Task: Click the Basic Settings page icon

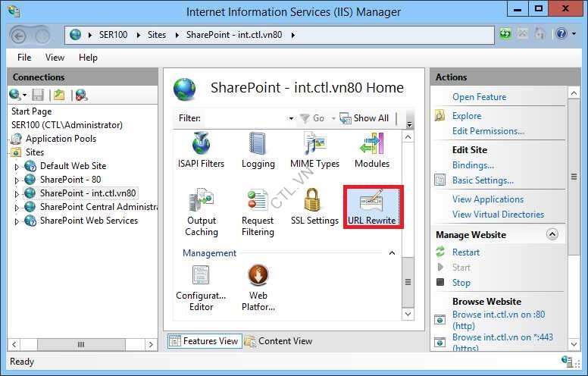Action: [x=439, y=180]
